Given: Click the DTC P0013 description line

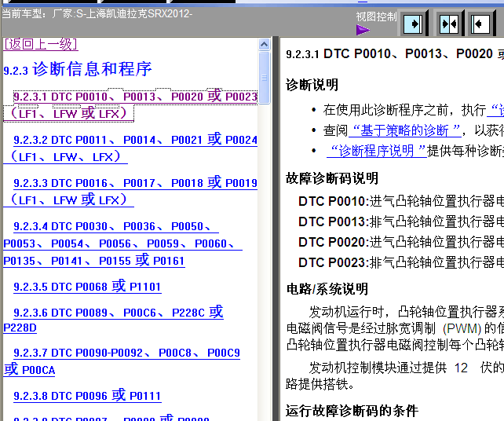Looking at the screenshot, I should tap(401, 221).
